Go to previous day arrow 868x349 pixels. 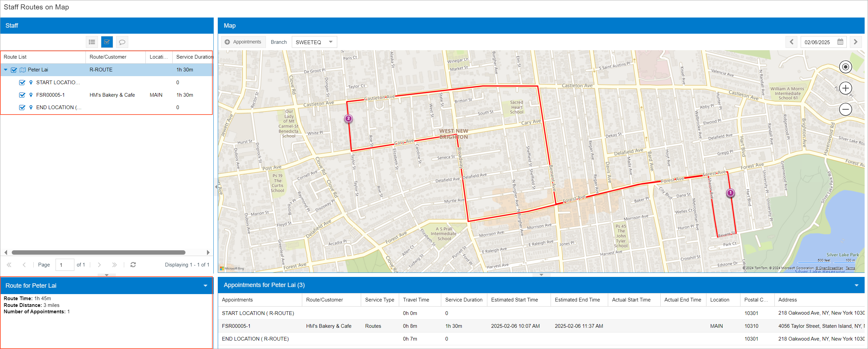click(792, 42)
